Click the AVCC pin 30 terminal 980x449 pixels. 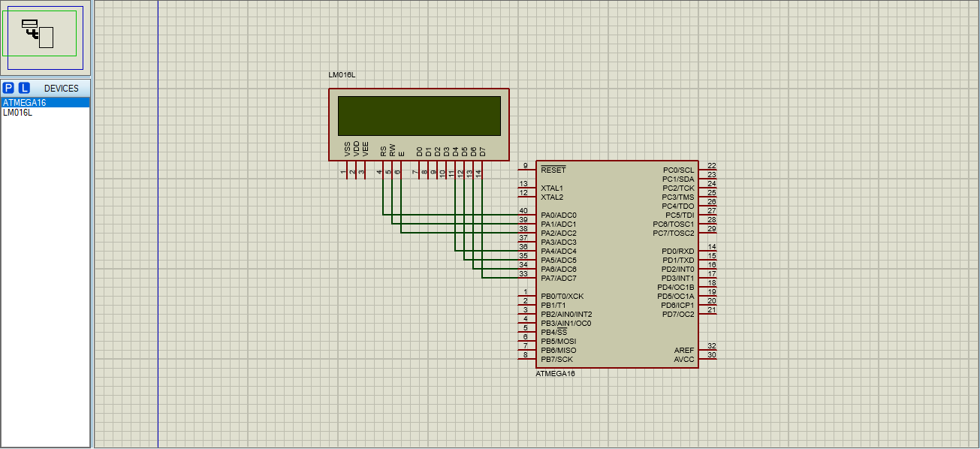coord(708,360)
